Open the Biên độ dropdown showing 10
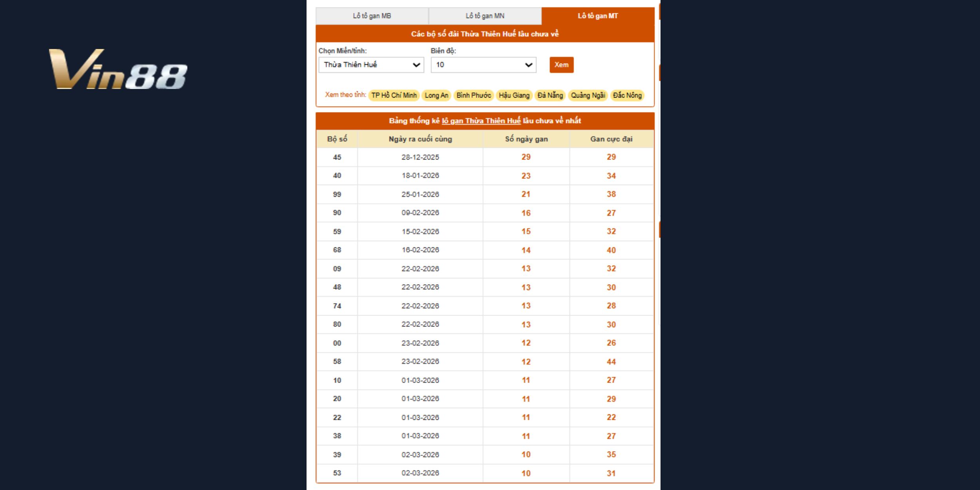 [483, 65]
